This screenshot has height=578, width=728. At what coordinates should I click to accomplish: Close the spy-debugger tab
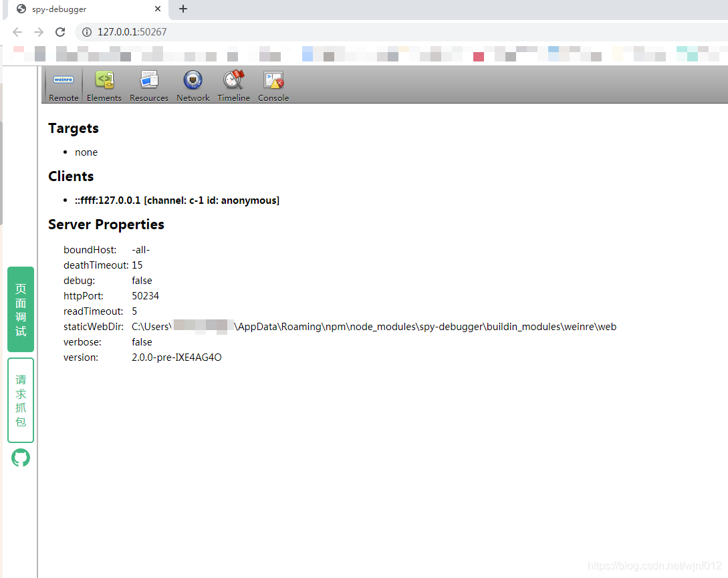point(158,9)
